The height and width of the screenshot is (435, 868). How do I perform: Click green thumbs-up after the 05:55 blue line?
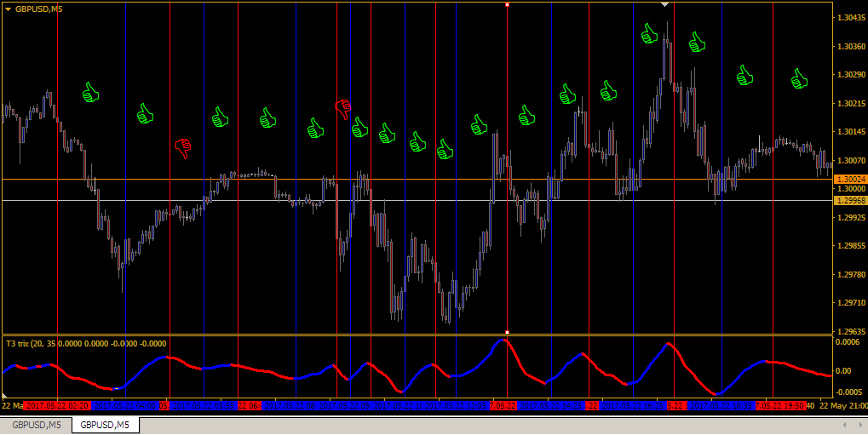click(x=221, y=117)
